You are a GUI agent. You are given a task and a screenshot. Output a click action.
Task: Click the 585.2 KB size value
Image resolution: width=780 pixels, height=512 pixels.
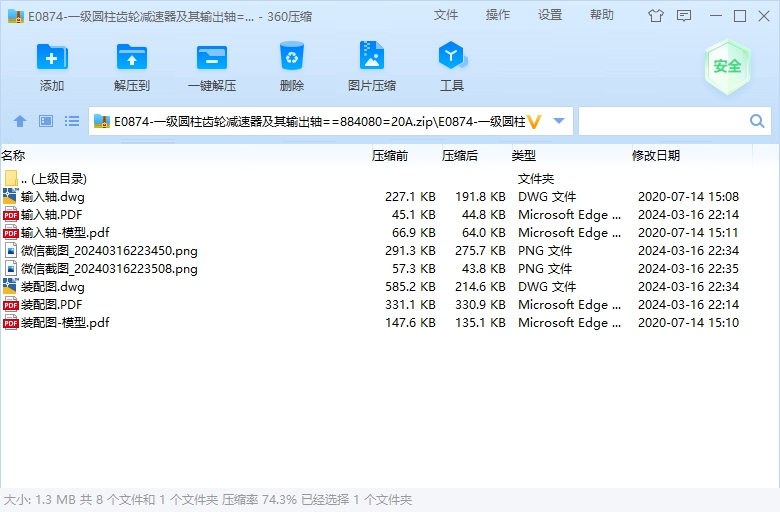pyautogui.click(x=410, y=287)
